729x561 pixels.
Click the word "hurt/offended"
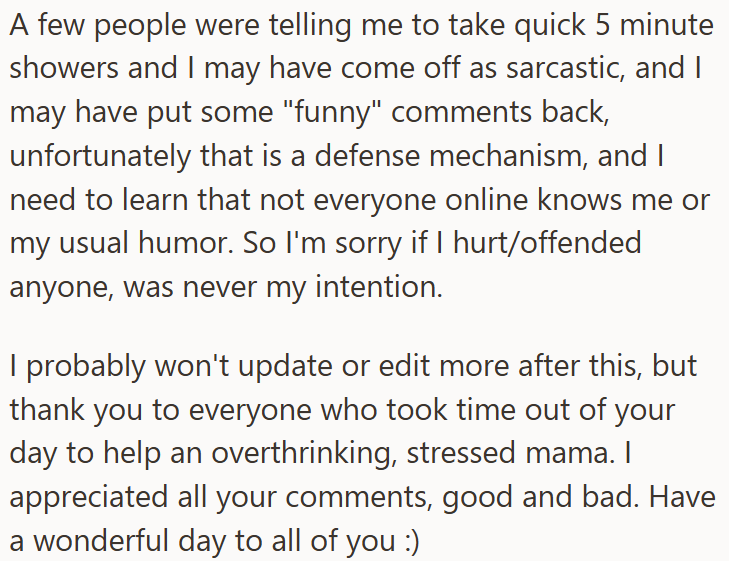[x=547, y=243]
